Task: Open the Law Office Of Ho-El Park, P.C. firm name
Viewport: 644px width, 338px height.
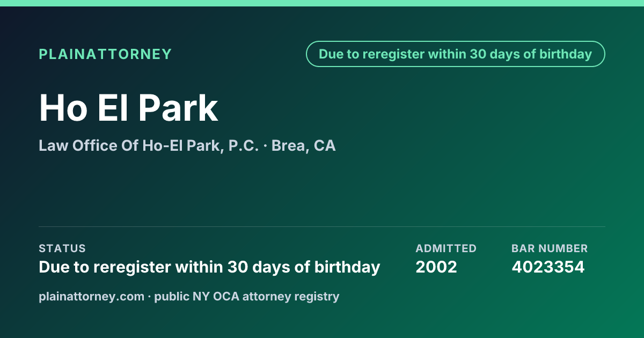Action: click(x=149, y=146)
